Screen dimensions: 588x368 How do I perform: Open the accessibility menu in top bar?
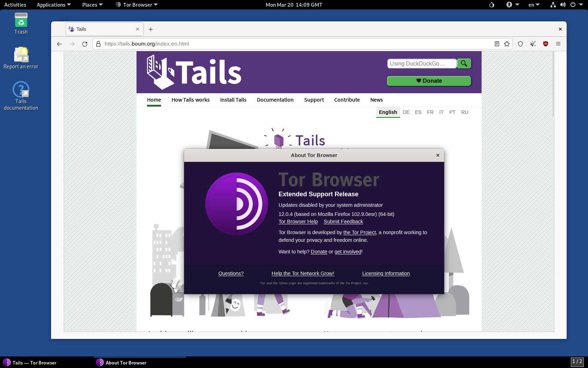point(512,5)
